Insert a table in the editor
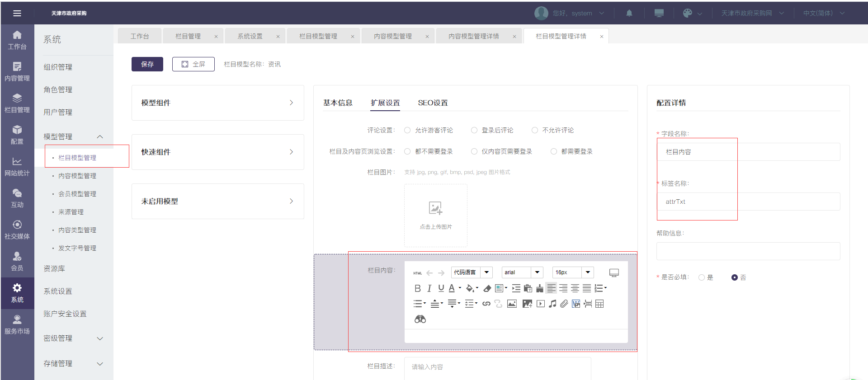868x380 pixels. [599, 304]
